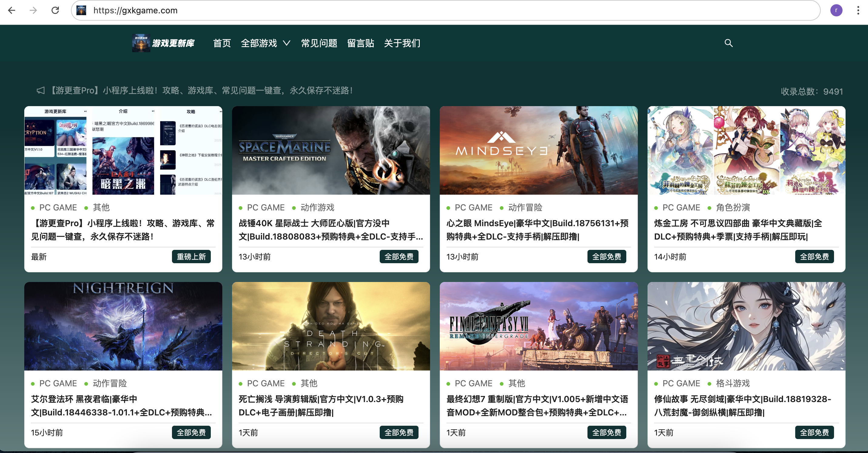Click the browser back arrow
The width and height of the screenshot is (868, 453).
click(12, 10)
